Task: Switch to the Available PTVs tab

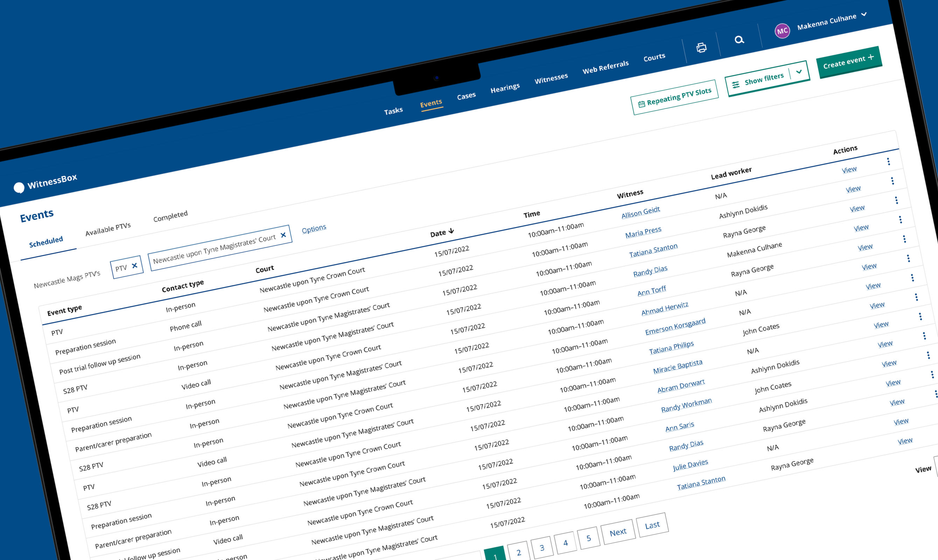Action: (108, 229)
